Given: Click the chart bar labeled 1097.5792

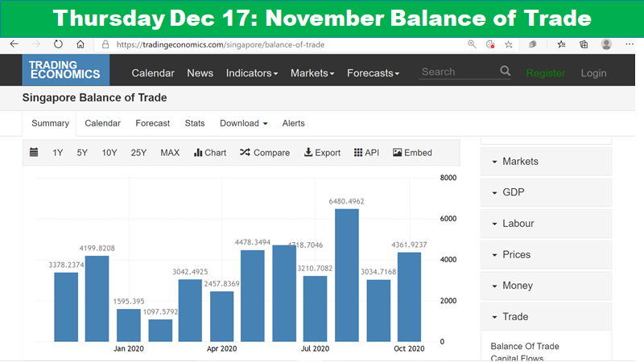Looking at the screenshot, I should pyautogui.click(x=160, y=331).
